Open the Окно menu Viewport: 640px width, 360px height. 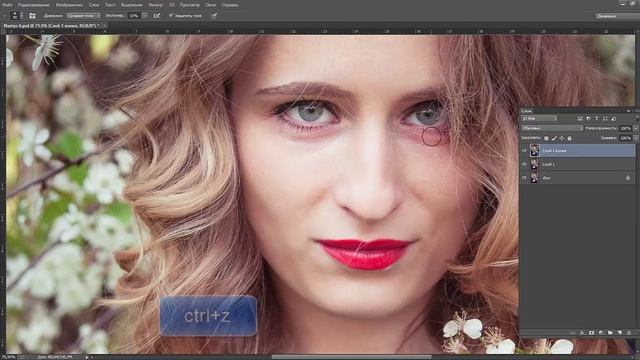(x=211, y=5)
